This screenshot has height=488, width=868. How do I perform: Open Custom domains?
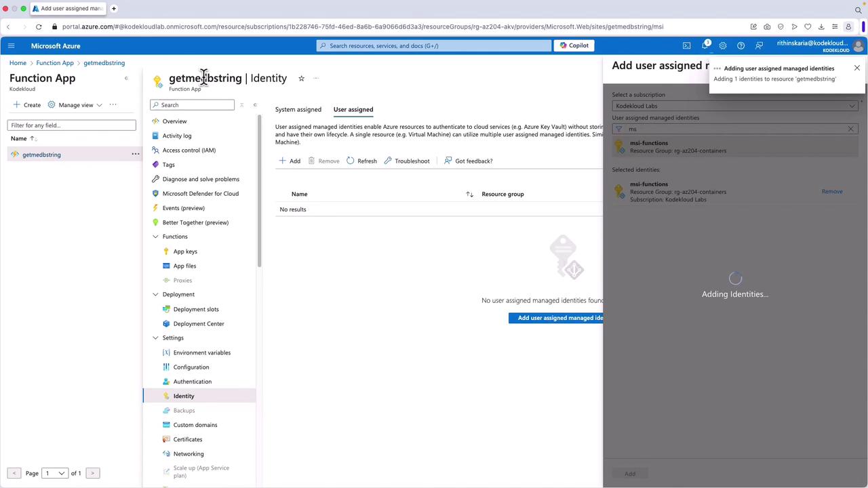click(x=195, y=425)
